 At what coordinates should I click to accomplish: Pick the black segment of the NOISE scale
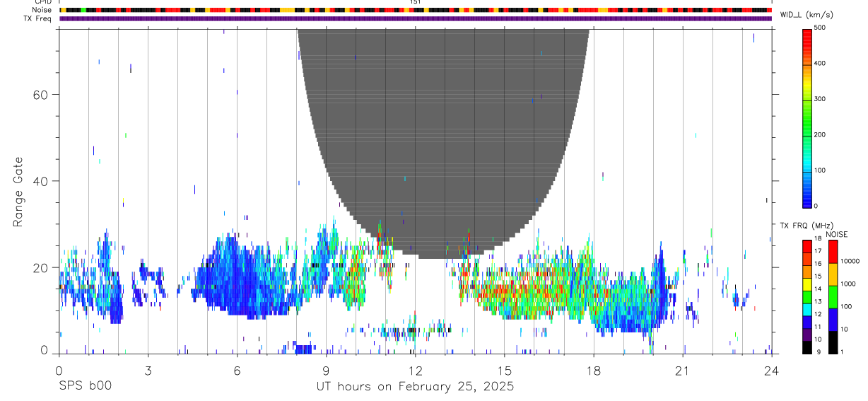pos(833,342)
